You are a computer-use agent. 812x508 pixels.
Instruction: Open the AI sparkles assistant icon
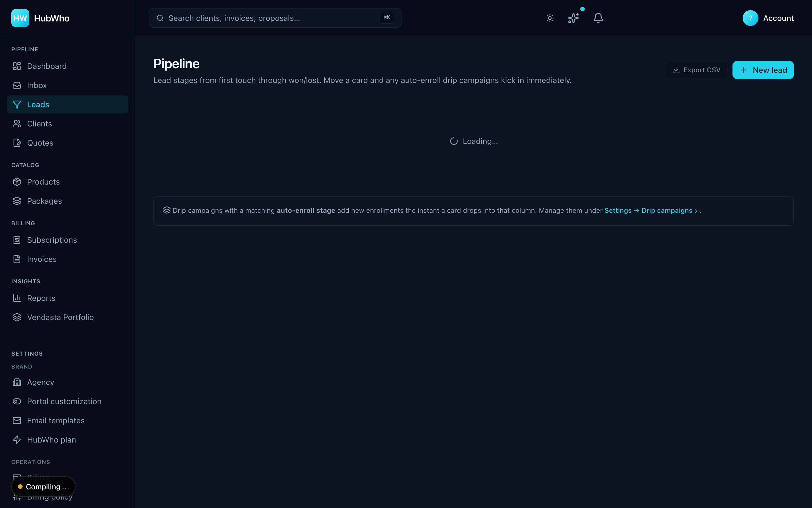[573, 18]
